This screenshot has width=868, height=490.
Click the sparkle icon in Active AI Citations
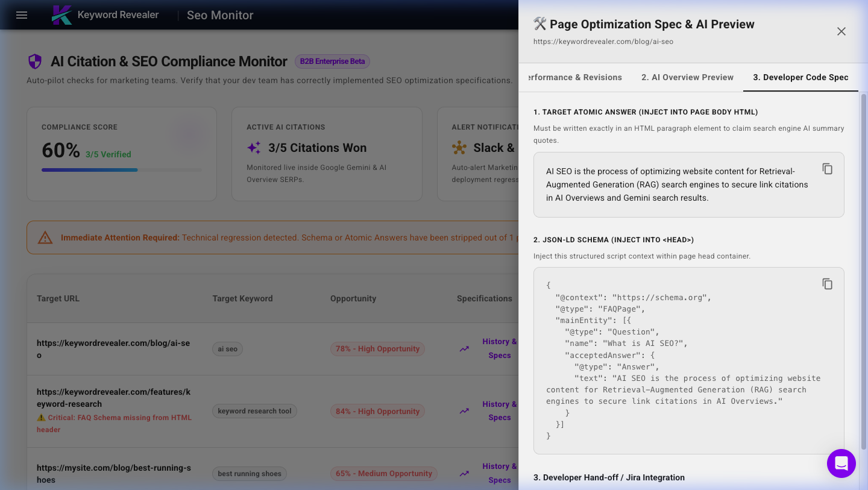coord(254,148)
